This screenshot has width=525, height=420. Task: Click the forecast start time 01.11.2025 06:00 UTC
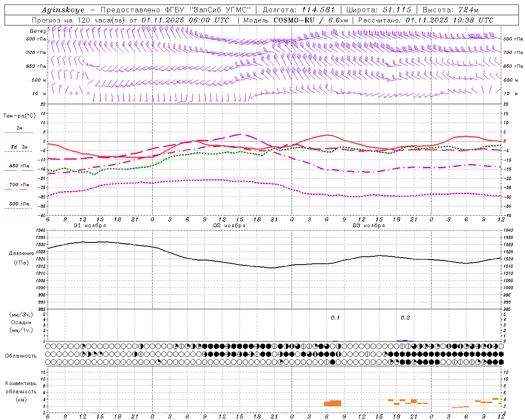coord(185,20)
